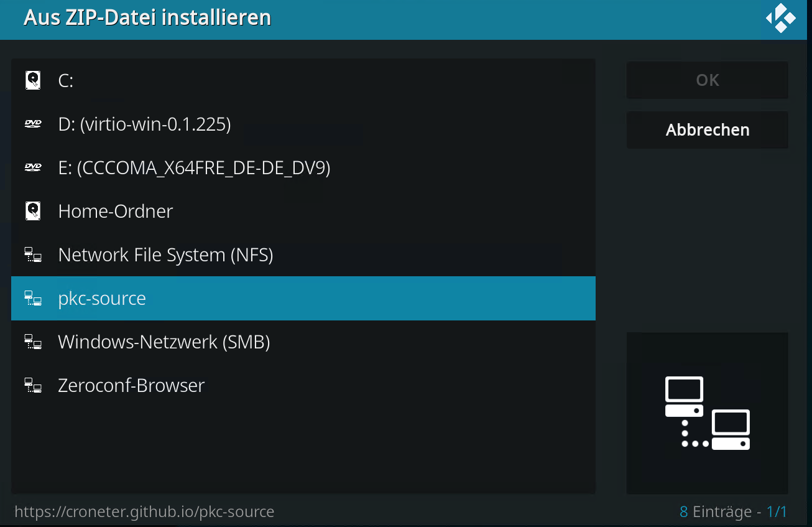Click the Kodi logo in the header
The image size is (812, 527).
click(781, 19)
